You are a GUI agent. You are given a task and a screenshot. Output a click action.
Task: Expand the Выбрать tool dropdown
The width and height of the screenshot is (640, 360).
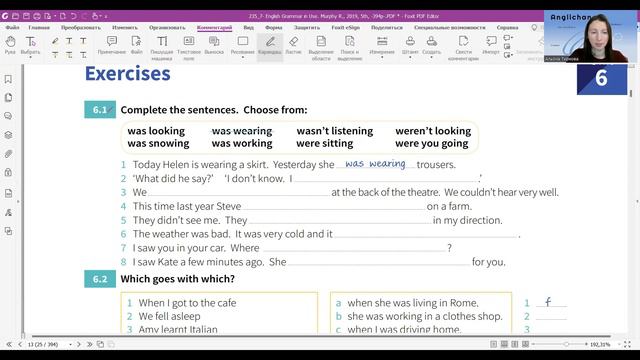coord(31,58)
